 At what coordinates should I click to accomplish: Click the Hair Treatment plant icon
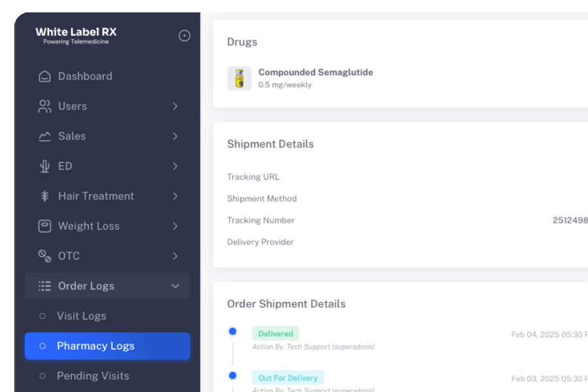44,196
